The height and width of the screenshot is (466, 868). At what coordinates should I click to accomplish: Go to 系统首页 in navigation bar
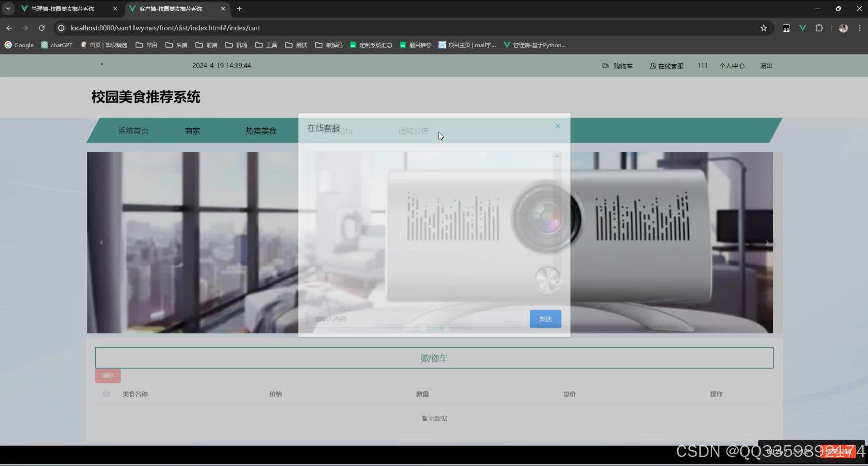click(x=133, y=131)
